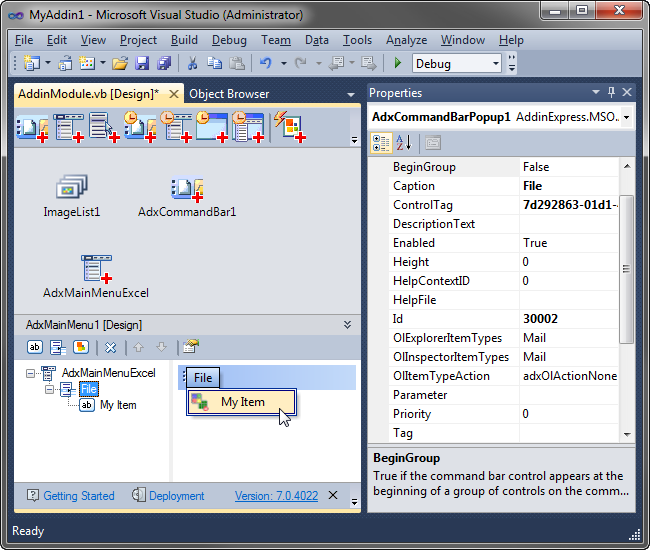Close the version info bar
The image size is (650, 550).
[333, 495]
